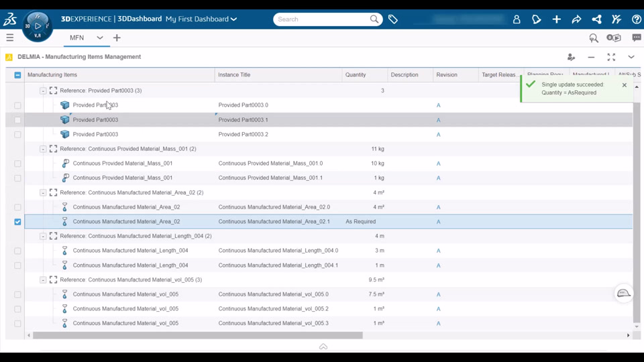The width and height of the screenshot is (644, 362).
Task: Select the MFN tab
Action: [76, 38]
